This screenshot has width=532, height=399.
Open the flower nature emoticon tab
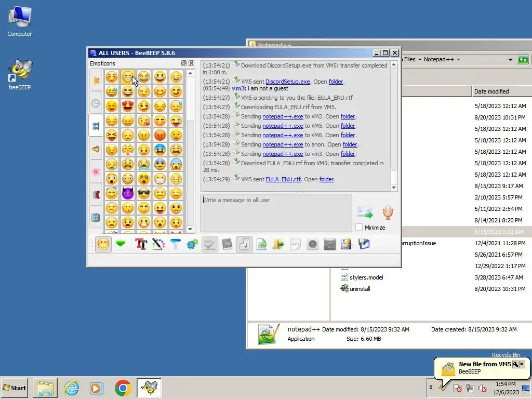[96, 171]
